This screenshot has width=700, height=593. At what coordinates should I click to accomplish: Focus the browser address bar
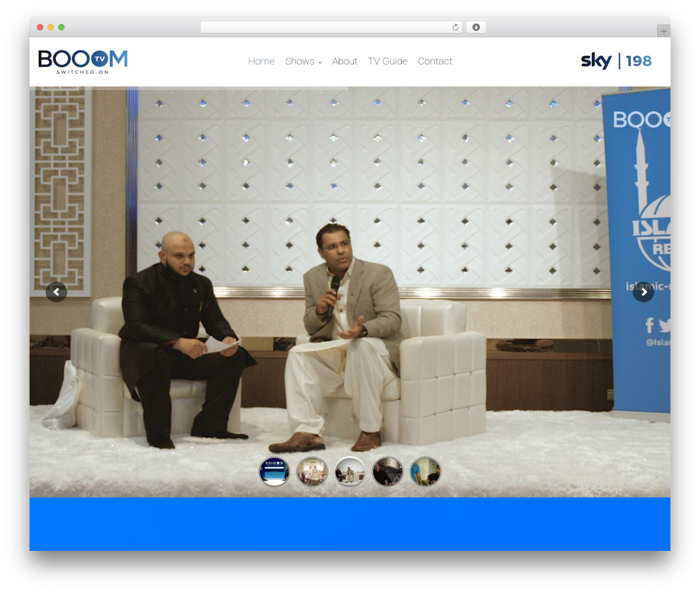331,27
